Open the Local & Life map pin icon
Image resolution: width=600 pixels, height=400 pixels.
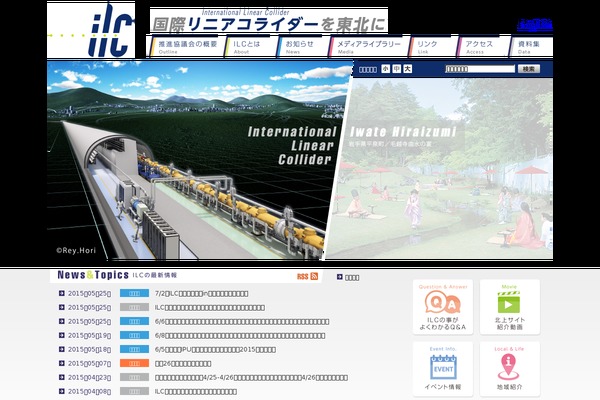click(509, 369)
